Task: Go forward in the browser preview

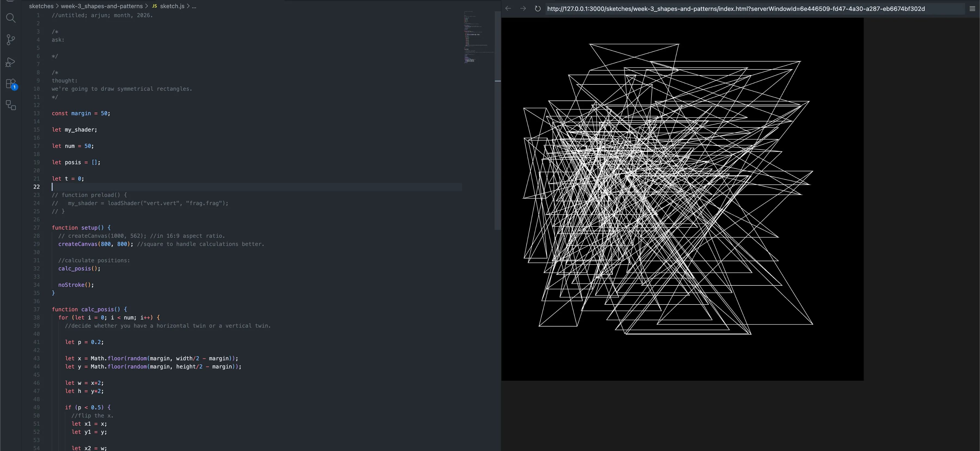Action: click(523, 8)
